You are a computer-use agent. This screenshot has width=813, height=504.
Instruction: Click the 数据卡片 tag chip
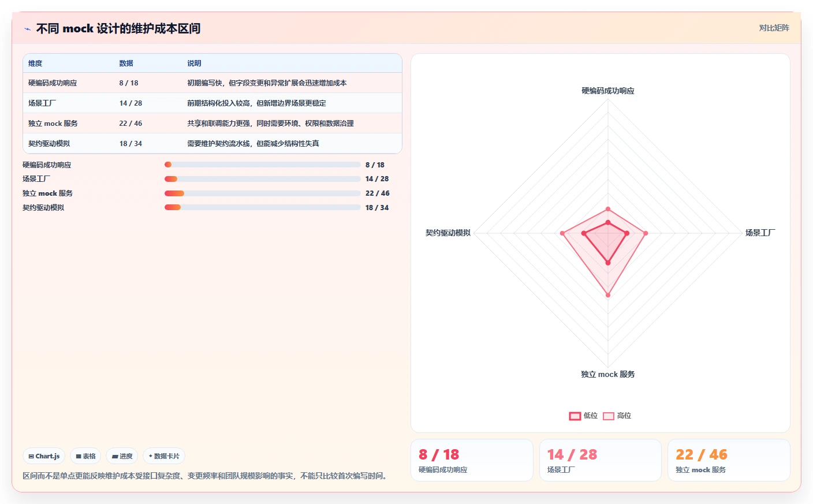[164, 456]
